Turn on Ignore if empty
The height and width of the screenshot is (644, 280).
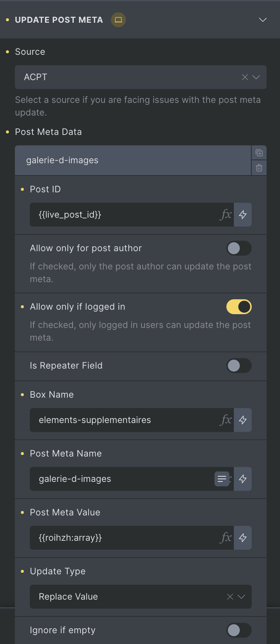(x=239, y=630)
